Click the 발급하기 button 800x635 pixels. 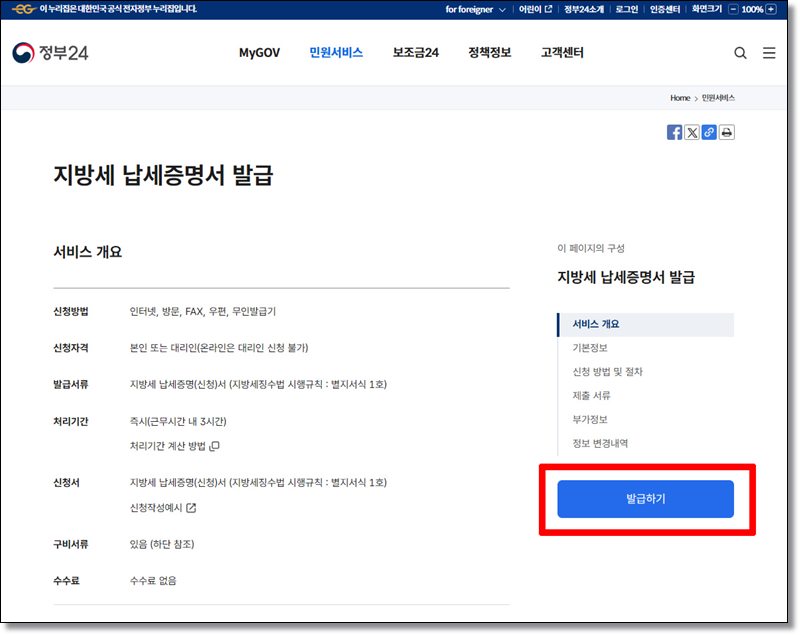pos(645,499)
